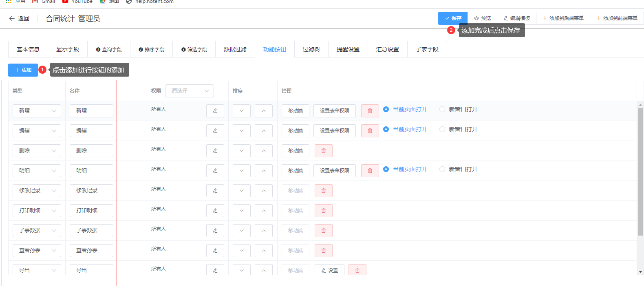Move the 明细 row up with its arrow
Image resolution: width=644 pixels, height=291 pixels.
pos(263,171)
